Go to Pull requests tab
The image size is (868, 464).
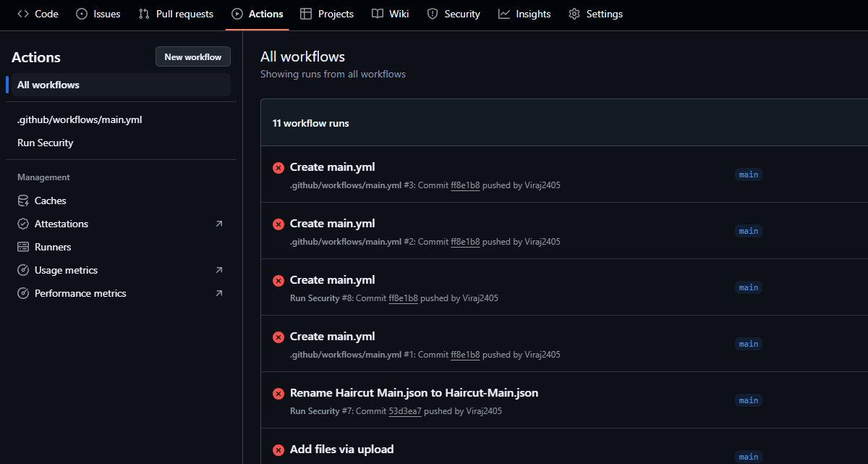coord(176,14)
